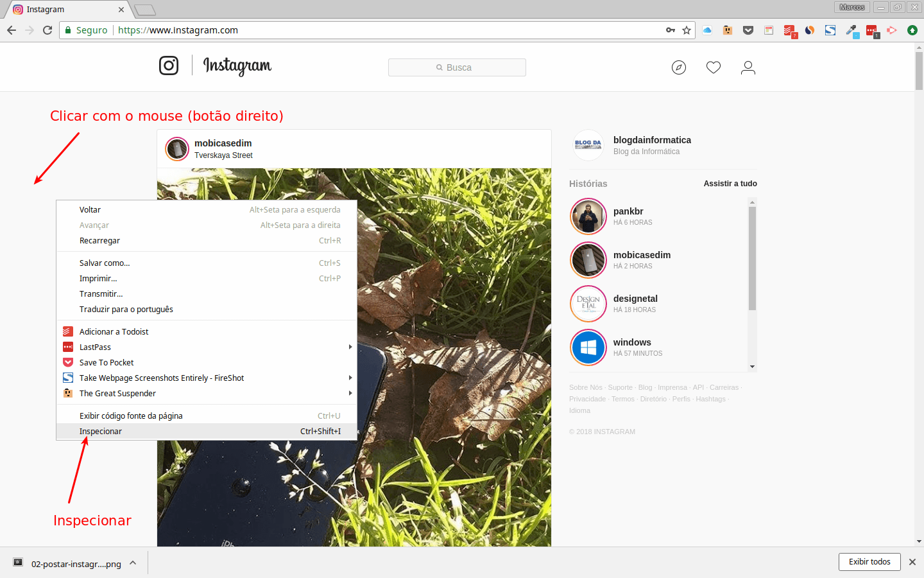924x578 pixels.
Task: Expand The Great Suspender submenu arrow
Action: coord(350,393)
